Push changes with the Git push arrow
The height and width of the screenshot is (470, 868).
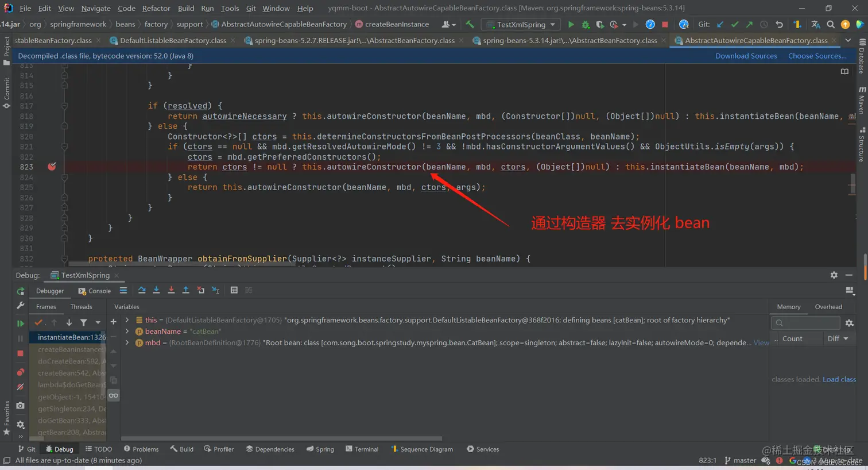(749, 25)
